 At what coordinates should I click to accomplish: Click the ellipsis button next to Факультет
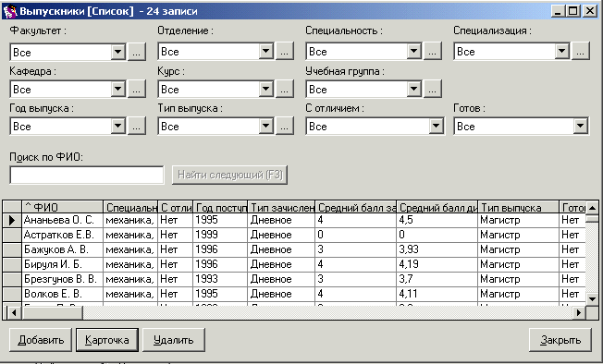[137, 52]
